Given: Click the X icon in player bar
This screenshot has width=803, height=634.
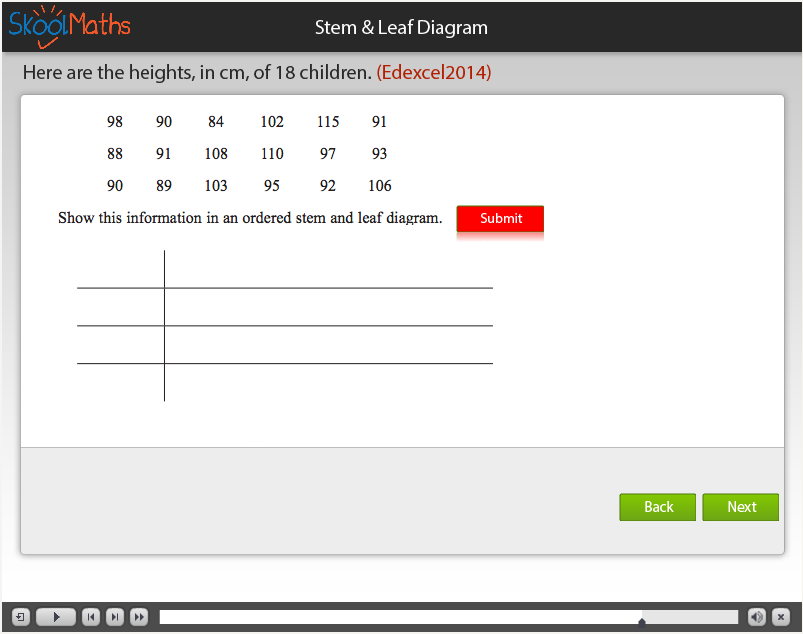Looking at the screenshot, I should point(781,617).
